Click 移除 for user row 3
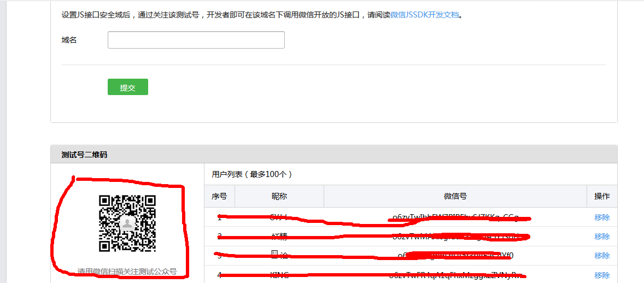 tap(602, 256)
